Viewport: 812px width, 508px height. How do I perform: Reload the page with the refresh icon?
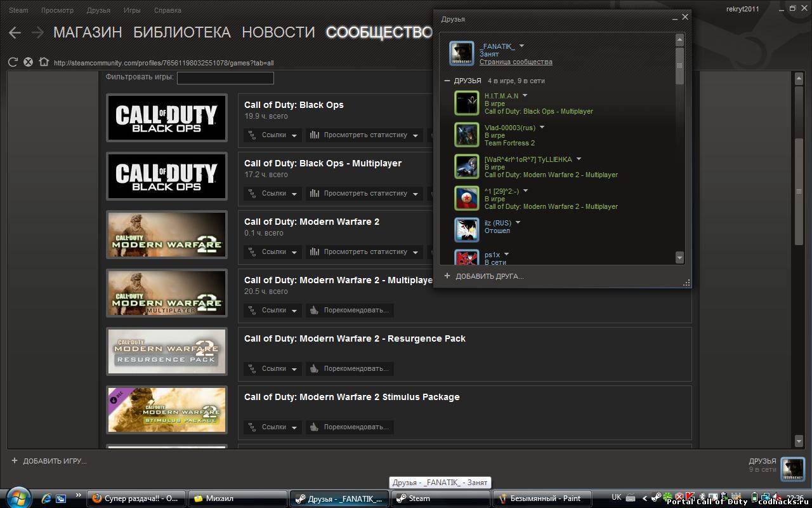(13, 62)
